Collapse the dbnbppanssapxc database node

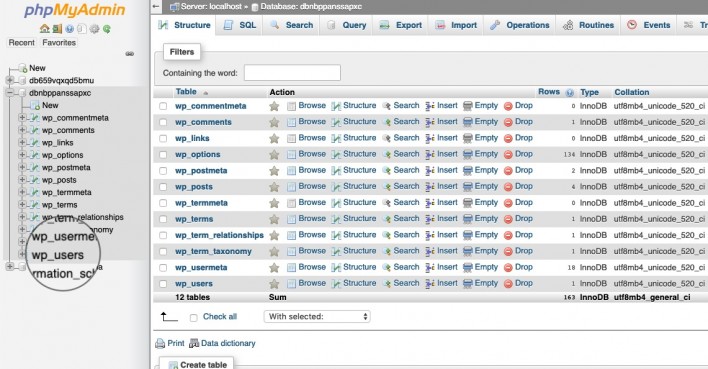coord(9,93)
